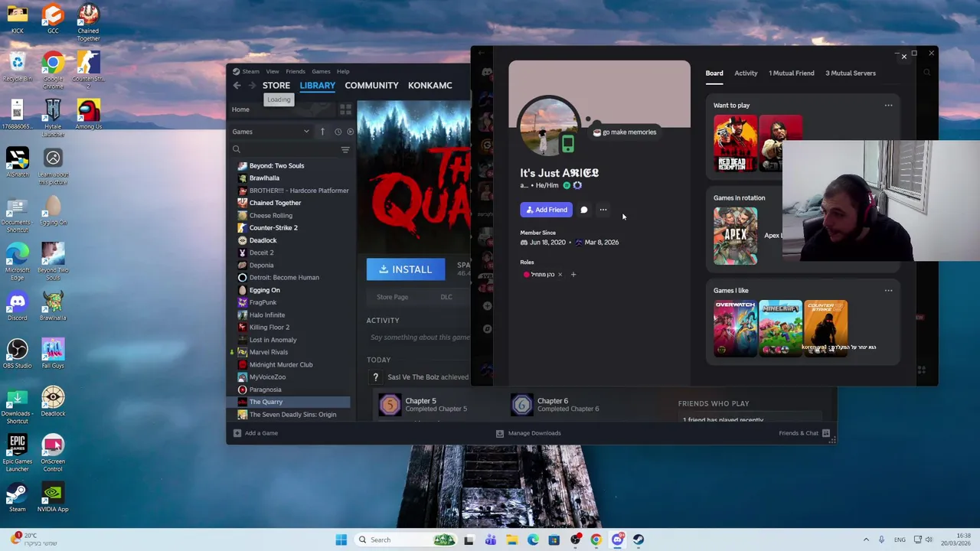The image size is (980, 551).
Task: Click the Steam back navigation arrow
Action: [x=237, y=86]
